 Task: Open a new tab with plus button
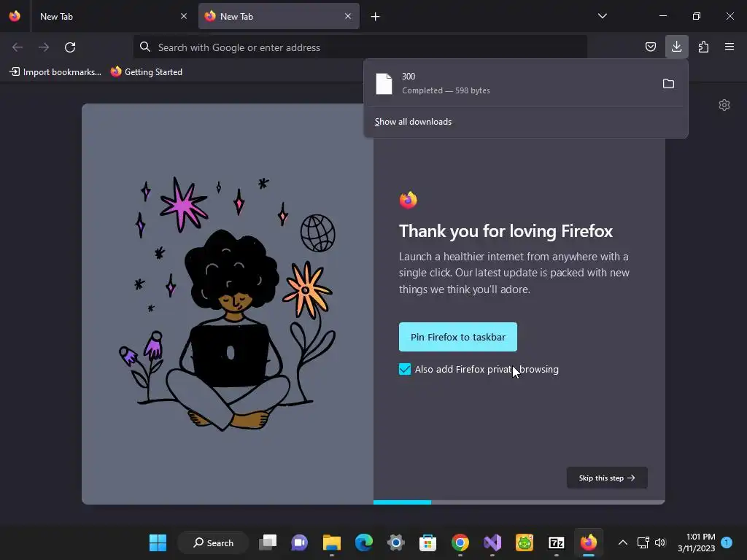tap(376, 17)
